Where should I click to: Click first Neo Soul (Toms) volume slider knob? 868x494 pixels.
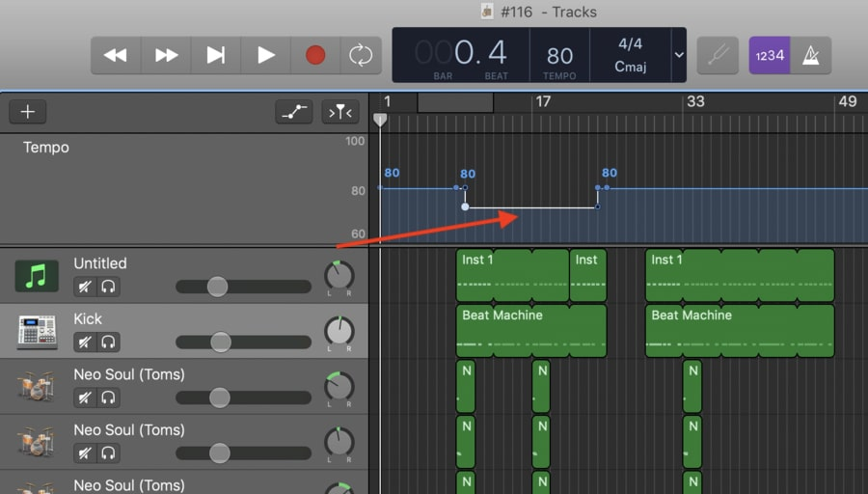[219, 398]
